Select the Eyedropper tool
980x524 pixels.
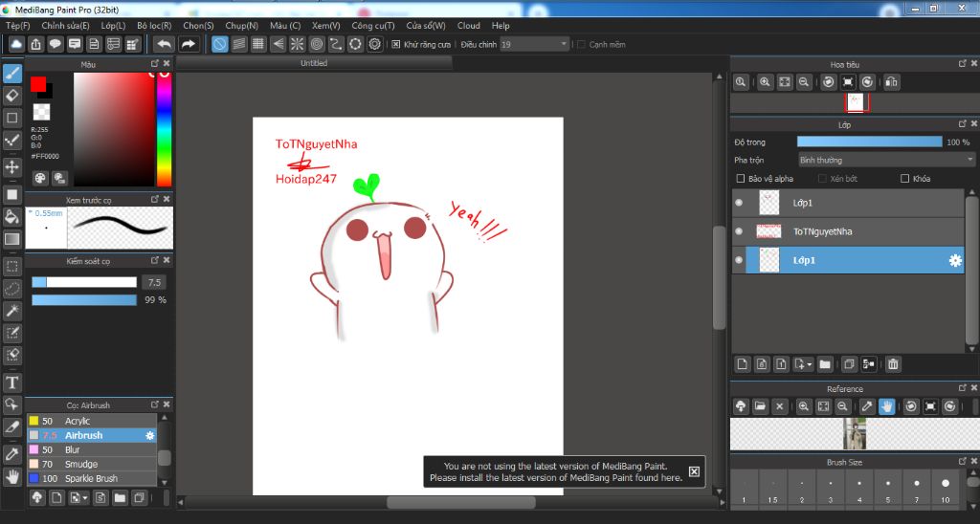tap(11, 454)
